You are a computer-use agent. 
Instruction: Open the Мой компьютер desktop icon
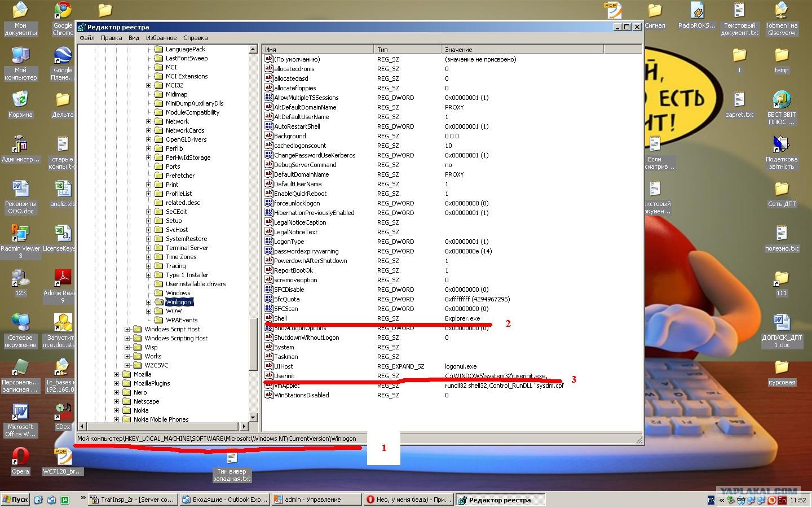(20, 63)
